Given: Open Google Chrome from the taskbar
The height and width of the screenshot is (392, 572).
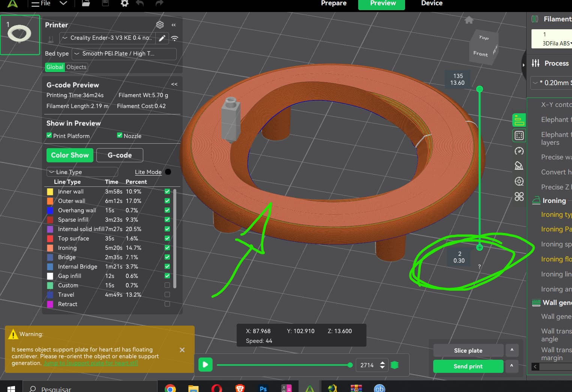Looking at the screenshot, I should coord(170,388).
